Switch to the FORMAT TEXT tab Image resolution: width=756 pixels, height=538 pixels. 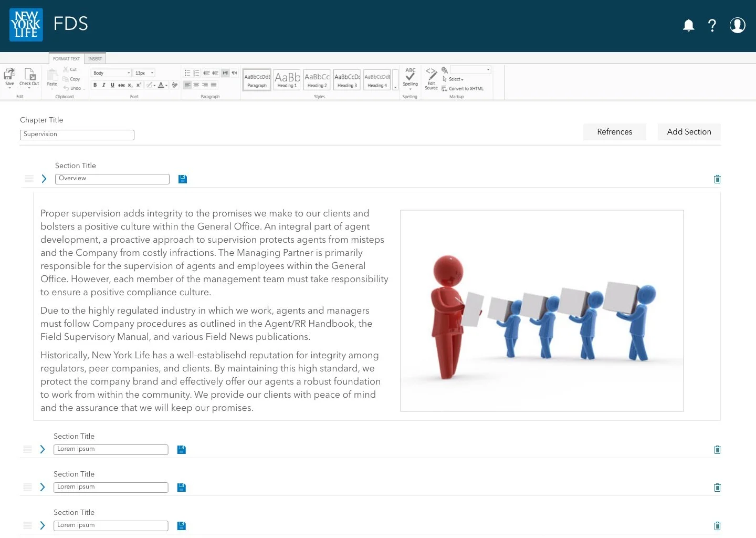[67, 58]
